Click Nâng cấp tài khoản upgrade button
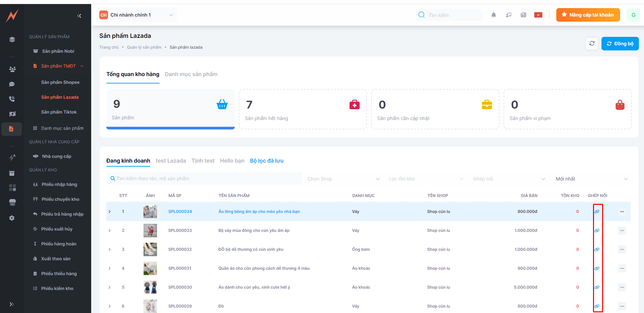The width and height of the screenshot is (644, 313). [588, 15]
